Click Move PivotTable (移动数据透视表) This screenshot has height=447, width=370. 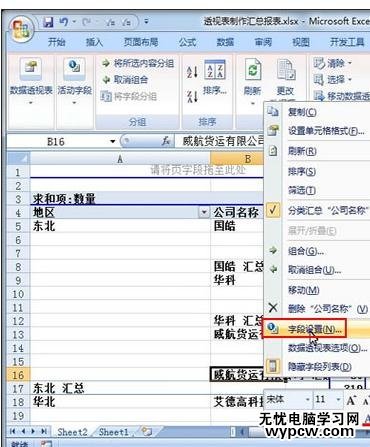pos(342,96)
